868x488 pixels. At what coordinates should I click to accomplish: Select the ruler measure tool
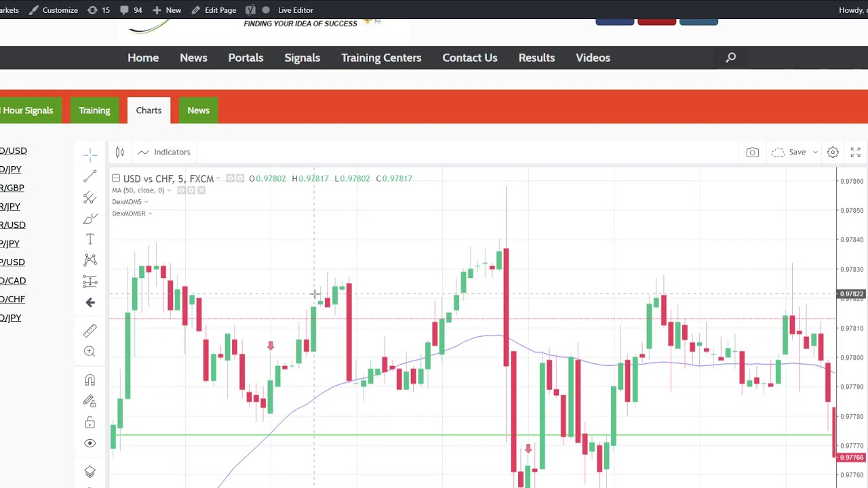90,330
